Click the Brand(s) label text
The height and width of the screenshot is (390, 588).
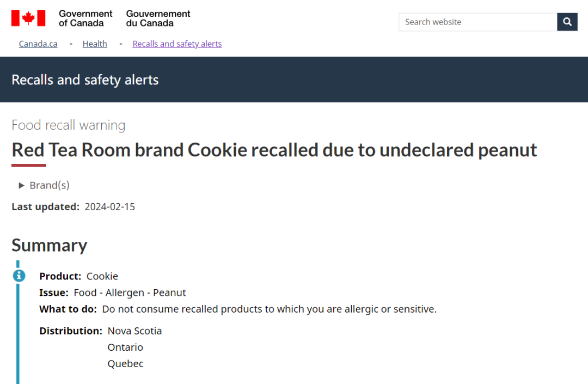50,185
